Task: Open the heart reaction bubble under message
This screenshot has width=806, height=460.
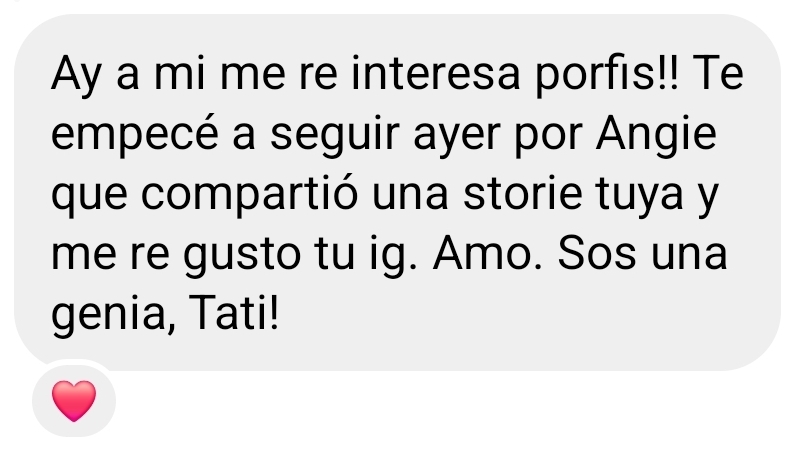Action: [x=74, y=400]
